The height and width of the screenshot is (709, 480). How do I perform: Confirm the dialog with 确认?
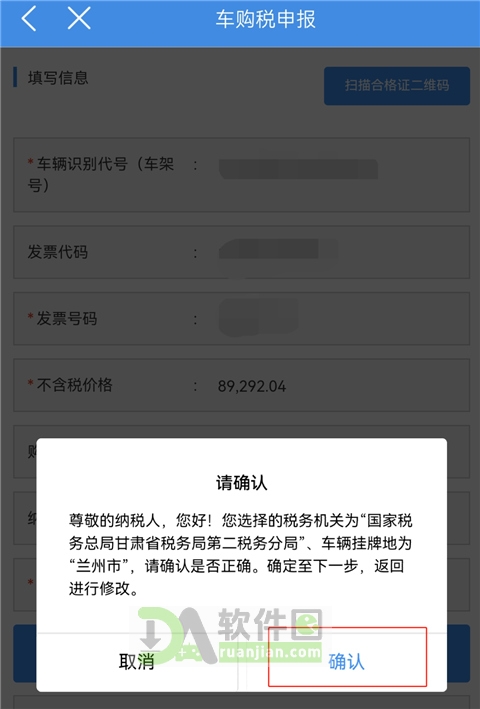[x=347, y=662]
